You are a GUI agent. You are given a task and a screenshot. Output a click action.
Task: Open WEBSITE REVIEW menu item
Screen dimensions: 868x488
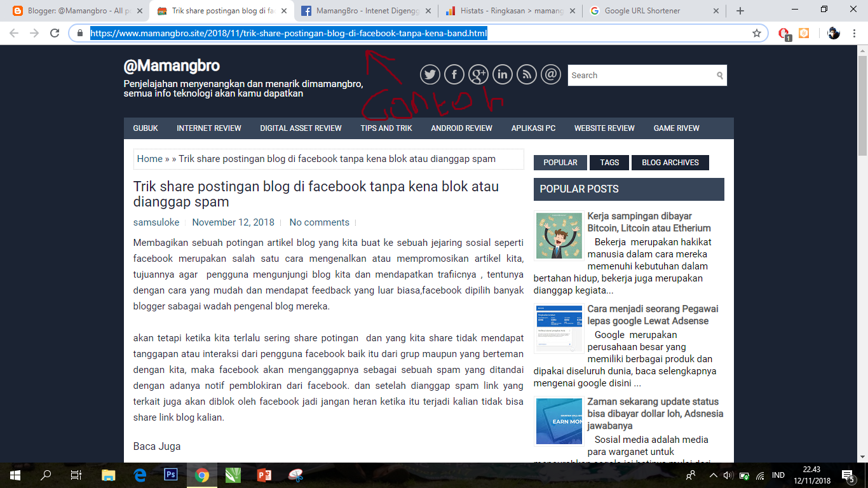coord(604,128)
